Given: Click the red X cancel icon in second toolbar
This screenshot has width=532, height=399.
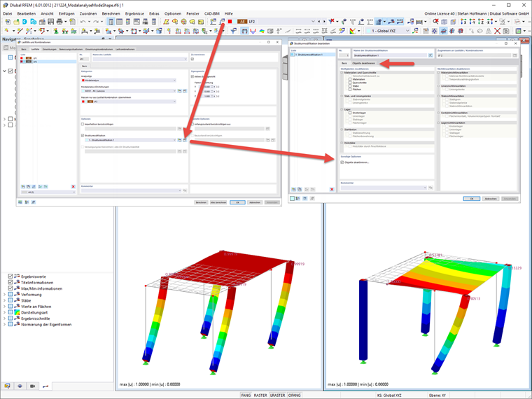Looking at the screenshot, I should coord(497,31).
